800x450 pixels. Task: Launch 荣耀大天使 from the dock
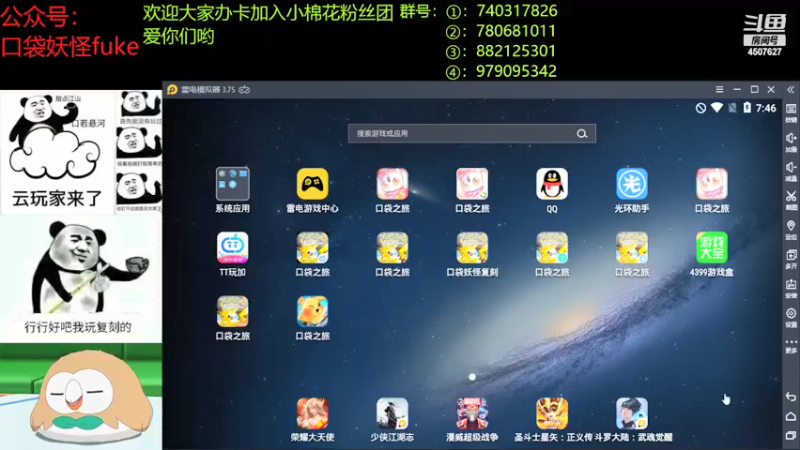coord(312,413)
